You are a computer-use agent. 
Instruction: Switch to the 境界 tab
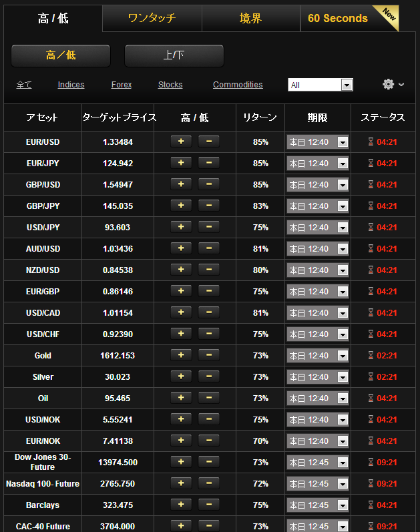coord(250,18)
